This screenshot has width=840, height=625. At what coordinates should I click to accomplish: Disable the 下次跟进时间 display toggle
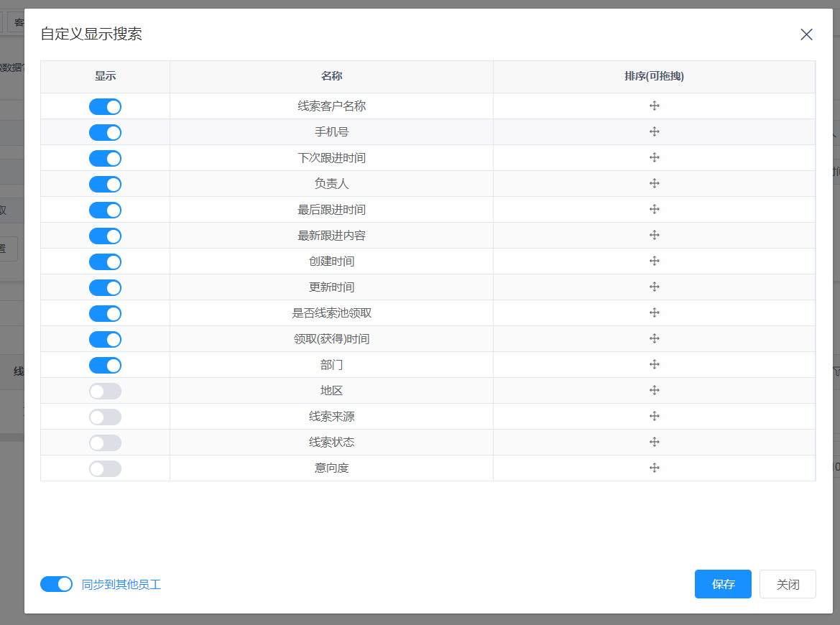[105, 158]
